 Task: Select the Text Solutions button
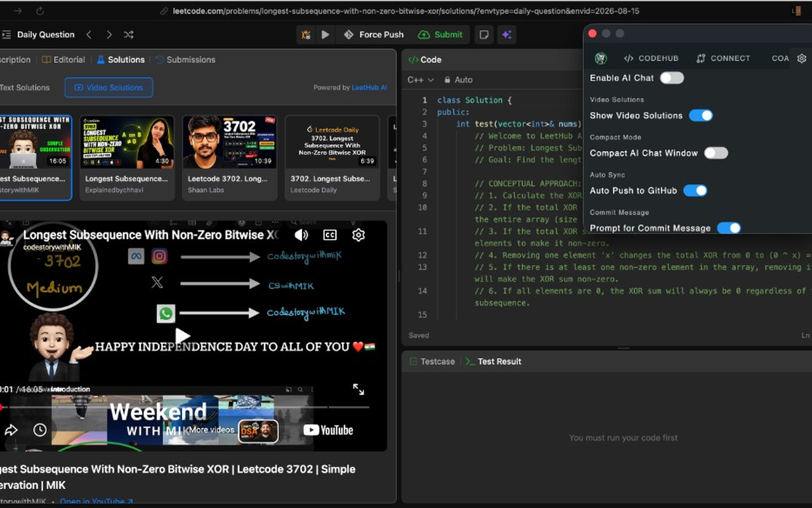click(25, 88)
